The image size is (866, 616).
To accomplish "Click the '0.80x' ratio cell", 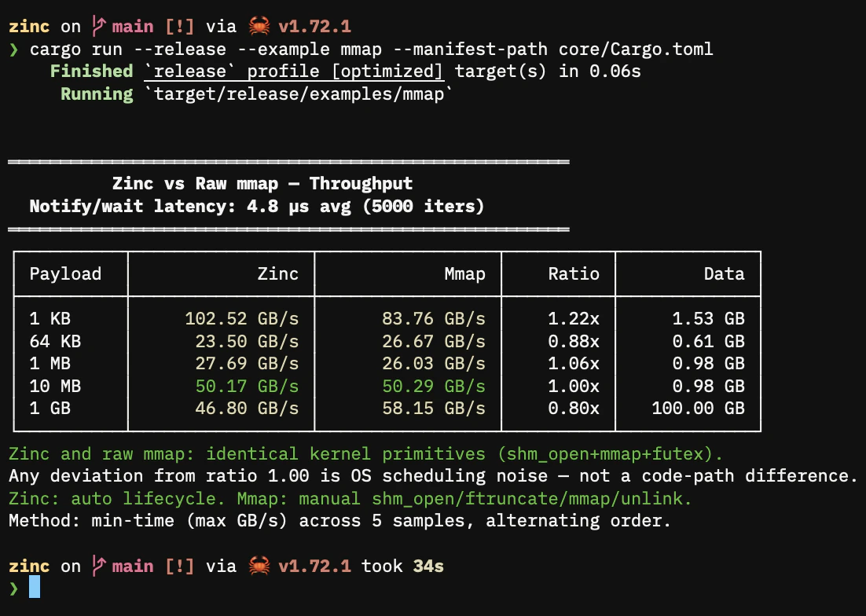I will (x=574, y=408).
